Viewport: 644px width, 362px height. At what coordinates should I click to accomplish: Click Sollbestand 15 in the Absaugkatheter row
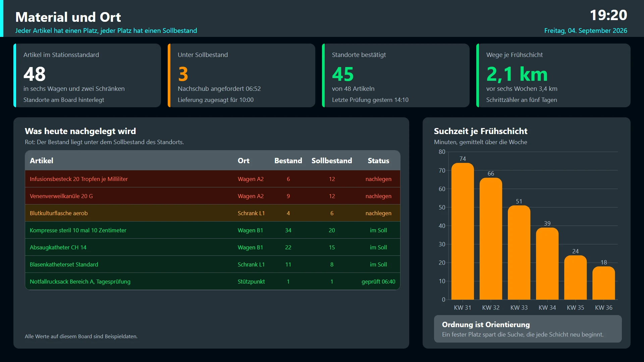pos(332,247)
